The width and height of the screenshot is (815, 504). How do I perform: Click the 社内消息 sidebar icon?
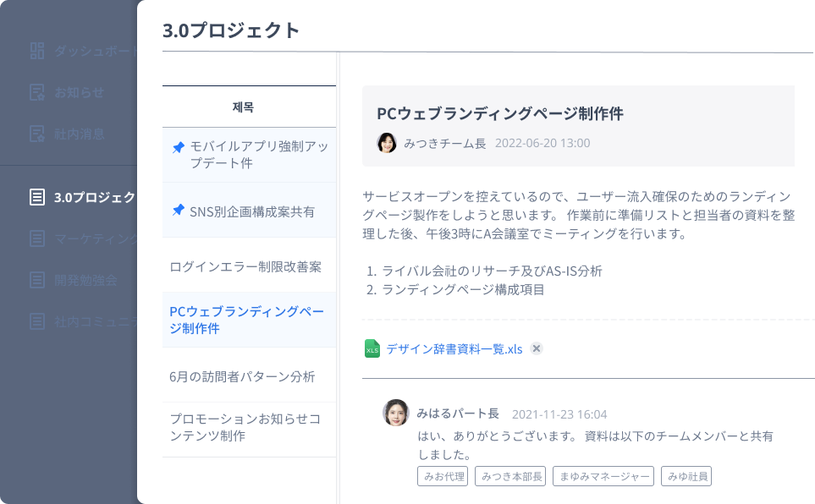37,134
